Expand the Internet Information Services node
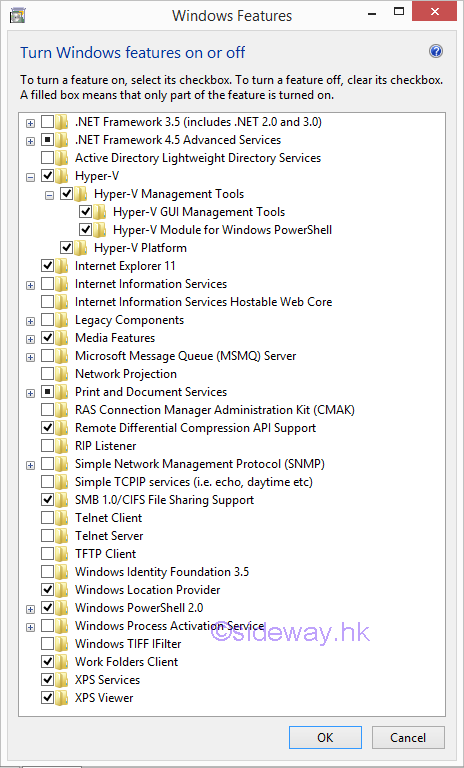The height and width of the screenshot is (768, 464). pyautogui.click(x=30, y=285)
